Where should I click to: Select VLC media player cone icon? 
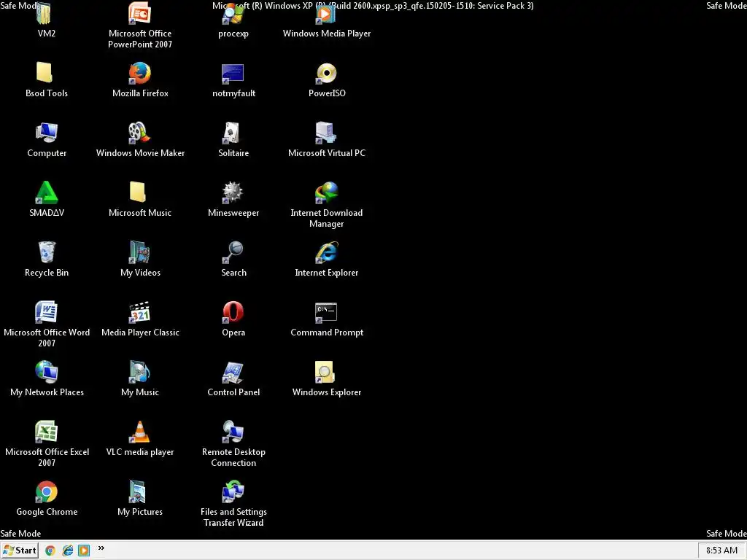139,432
